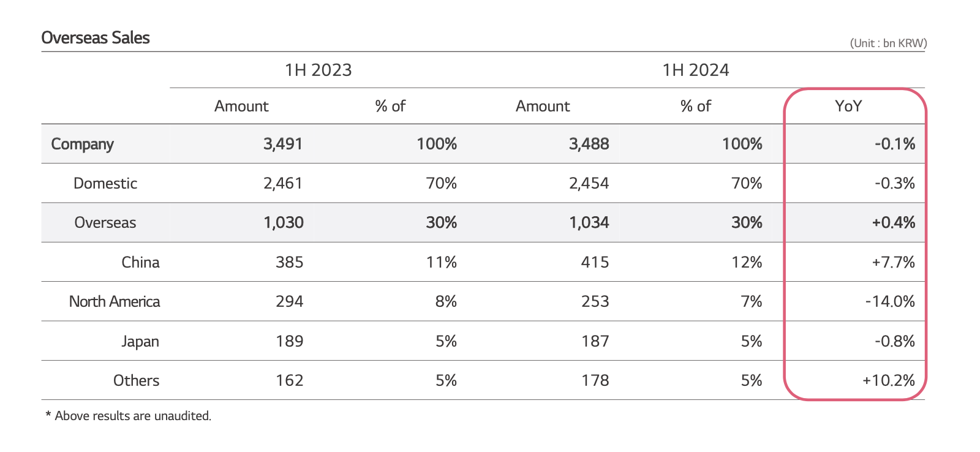Click the Overseas Sales heading
The width and height of the screenshot is (980, 452).
[96, 38]
